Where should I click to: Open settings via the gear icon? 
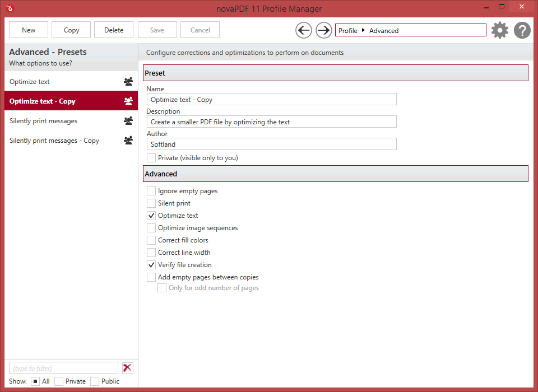500,30
